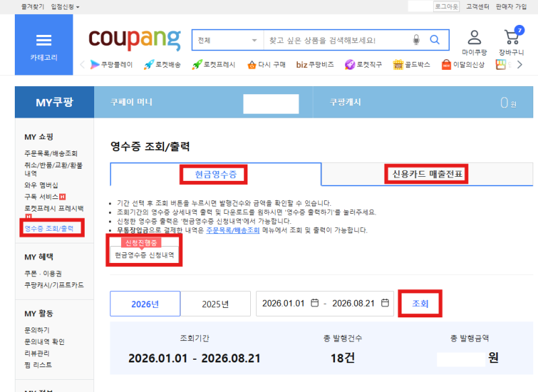This screenshot has width=538, height=392.
Task: Open 쿠폰 · 이용권 in sidebar
Action: [43, 274]
